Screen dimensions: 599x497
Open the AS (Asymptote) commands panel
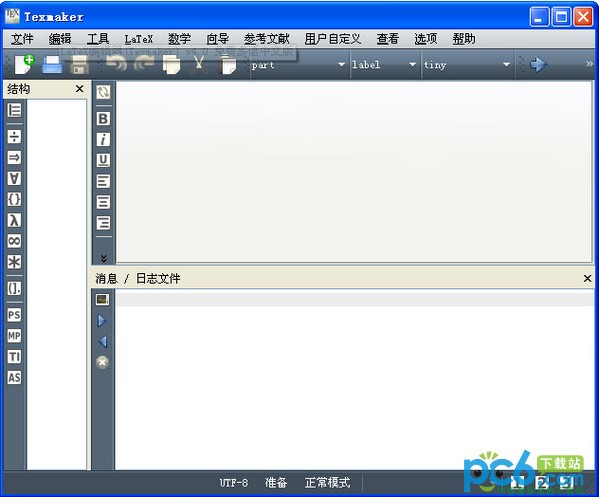pyautogui.click(x=15, y=377)
